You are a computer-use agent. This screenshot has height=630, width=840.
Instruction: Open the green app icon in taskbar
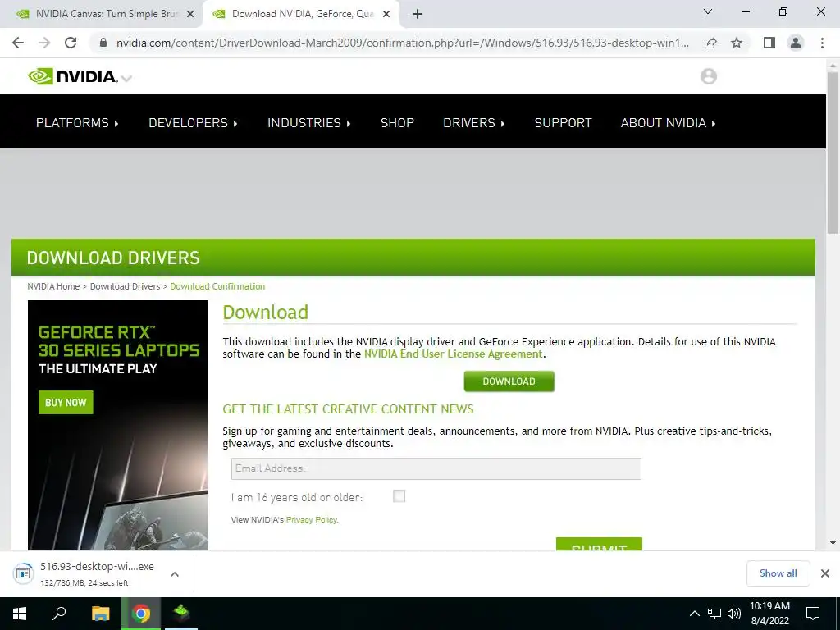[x=181, y=614]
